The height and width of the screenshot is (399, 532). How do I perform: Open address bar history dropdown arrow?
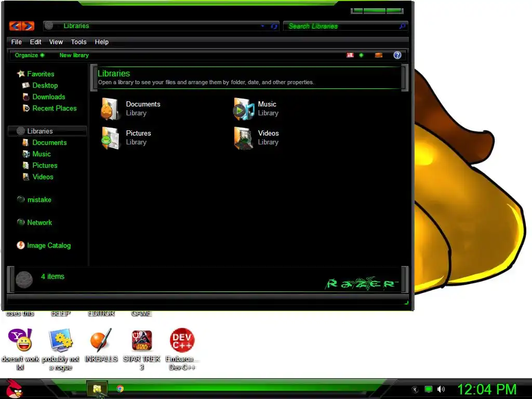tap(262, 26)
